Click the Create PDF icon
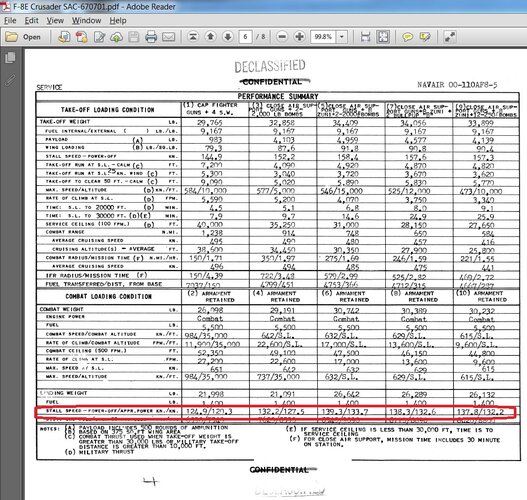This screenshot has height=500, width=527. 81,37
